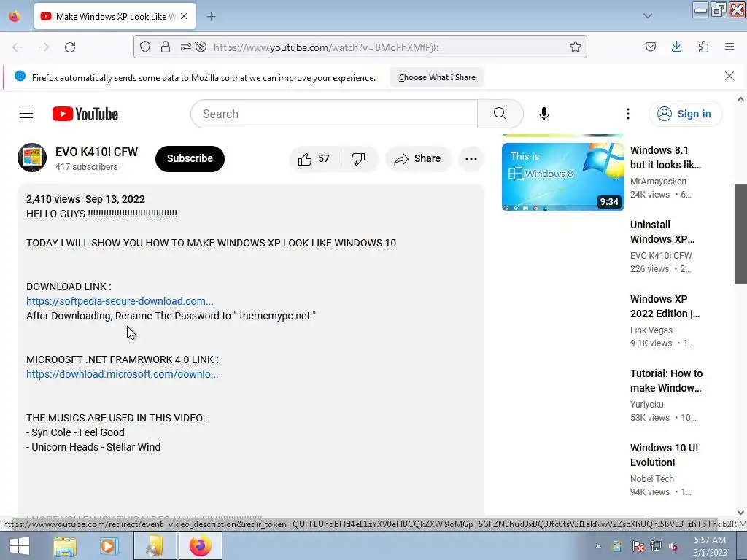
Task: Go to YouTube home via the logo
Action: (85, 114)
